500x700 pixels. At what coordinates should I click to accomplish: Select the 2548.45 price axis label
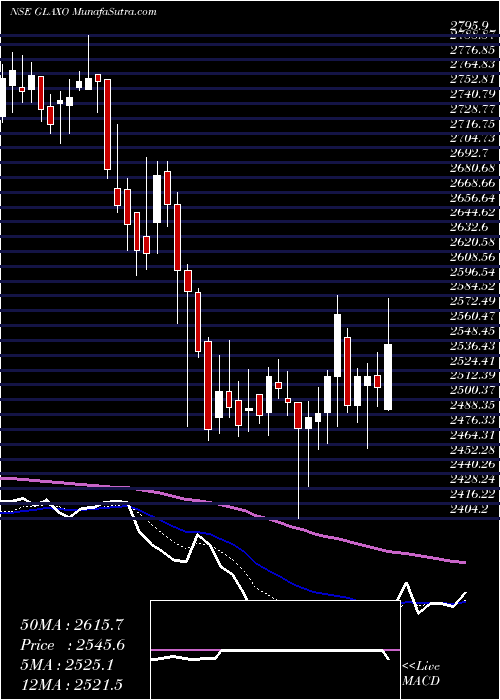click(473, 331)
